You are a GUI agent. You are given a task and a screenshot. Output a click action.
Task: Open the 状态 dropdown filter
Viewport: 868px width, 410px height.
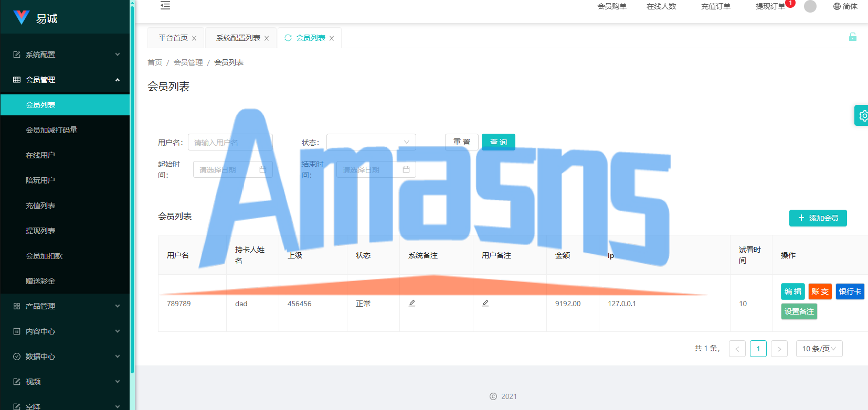371,142
